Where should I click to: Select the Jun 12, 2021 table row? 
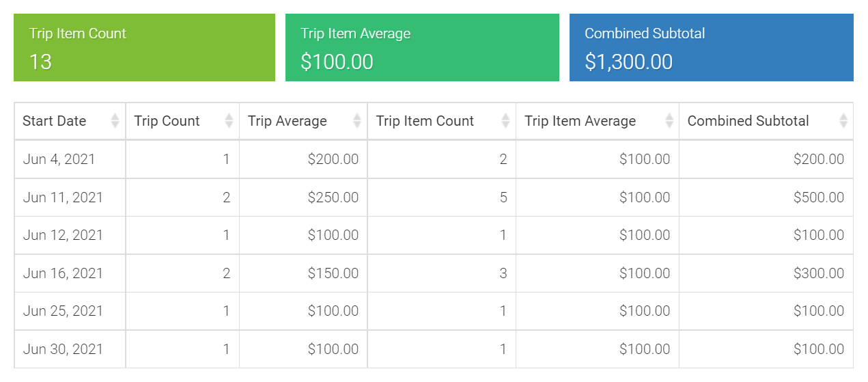(434, 235)
